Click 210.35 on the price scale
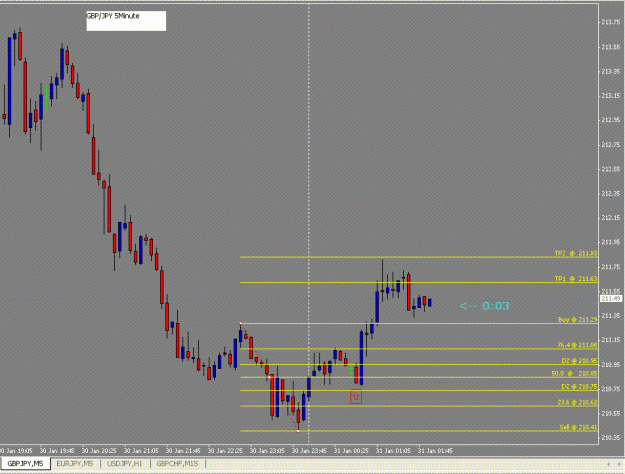 pos(611,438)
